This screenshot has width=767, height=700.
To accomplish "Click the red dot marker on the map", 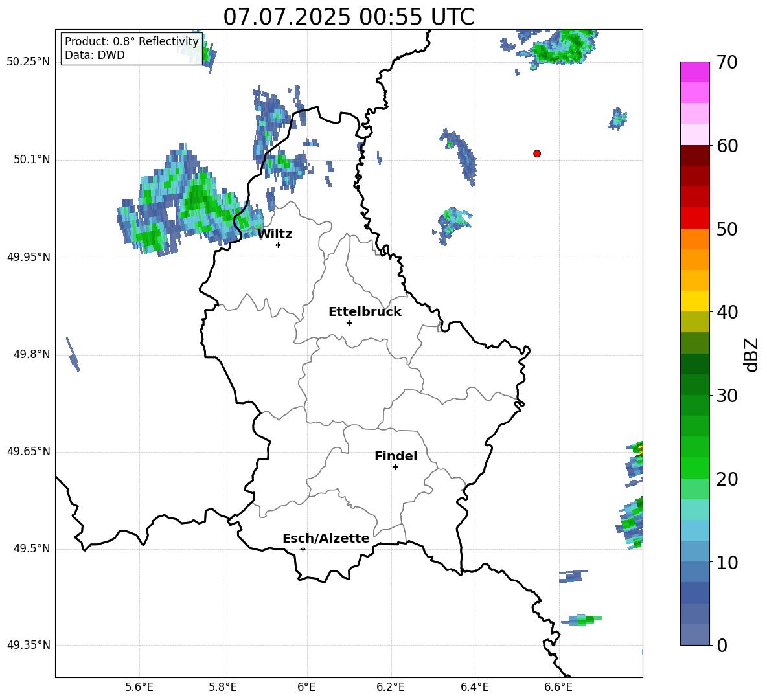I will coord(536,153).
